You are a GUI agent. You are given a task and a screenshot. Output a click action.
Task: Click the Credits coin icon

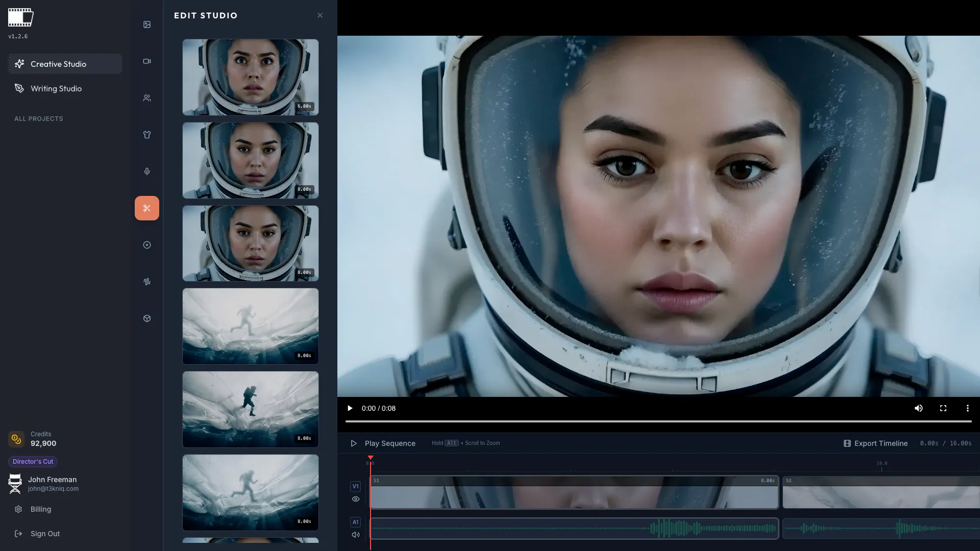point(16,439)
